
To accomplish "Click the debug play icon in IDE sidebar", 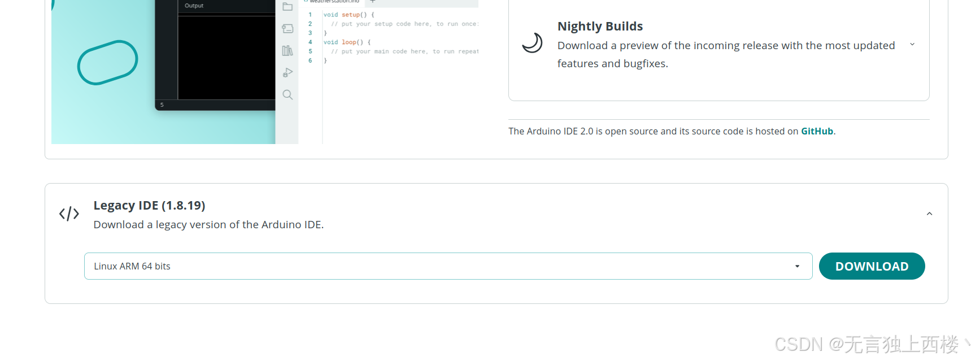I will tap(288, 72).
